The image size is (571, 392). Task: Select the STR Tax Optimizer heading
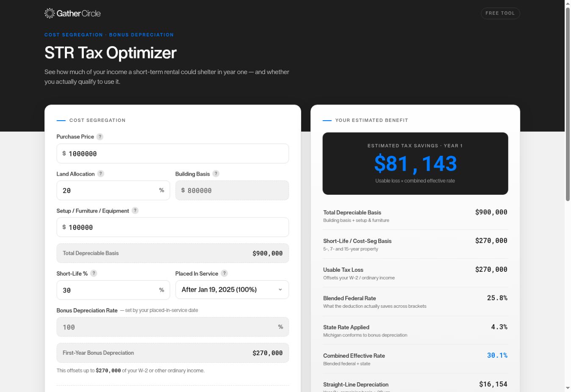tap(111, 53)
